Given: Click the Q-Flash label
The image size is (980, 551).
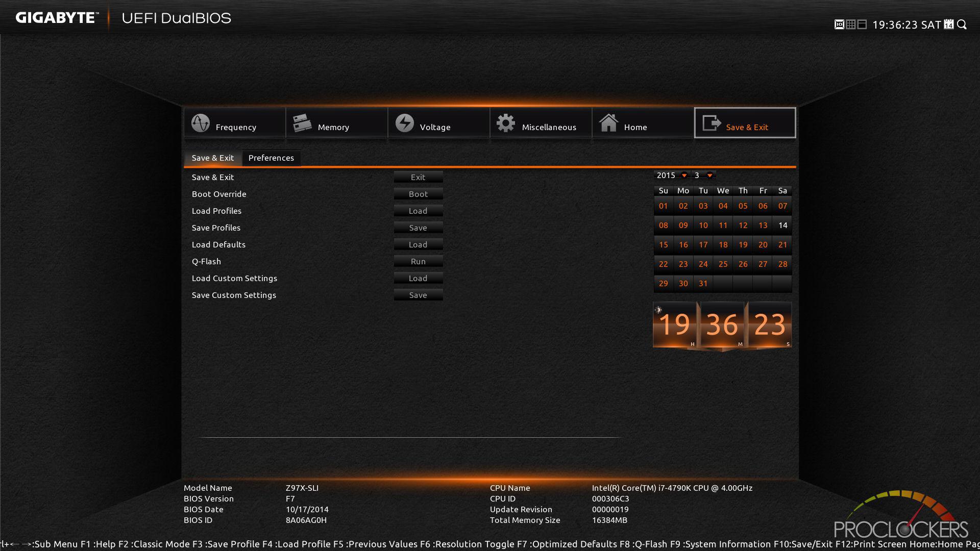Looking at the screenshot, I should point(206,261).
